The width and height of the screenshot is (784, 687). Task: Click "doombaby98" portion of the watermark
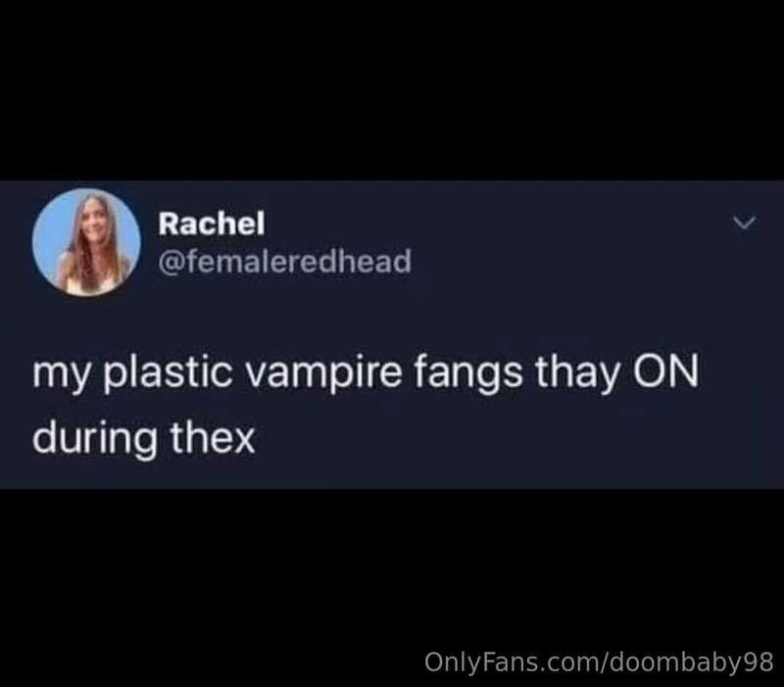692,662
